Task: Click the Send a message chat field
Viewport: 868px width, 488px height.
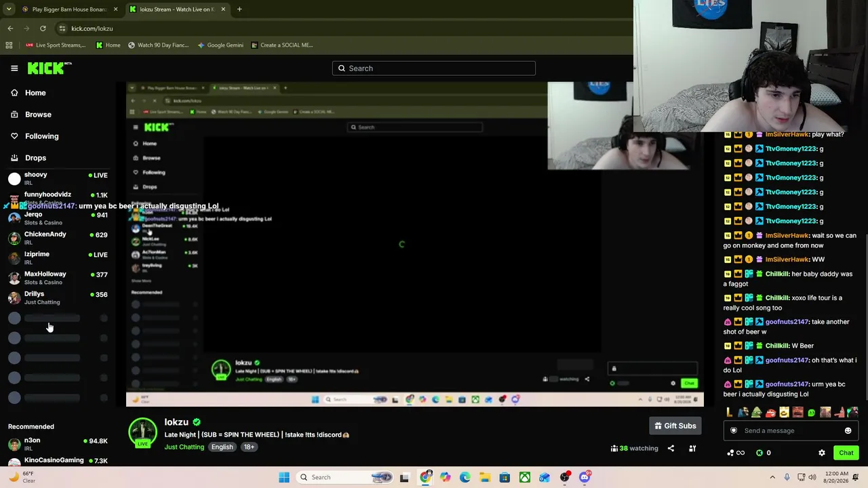Action: (791, 430)
